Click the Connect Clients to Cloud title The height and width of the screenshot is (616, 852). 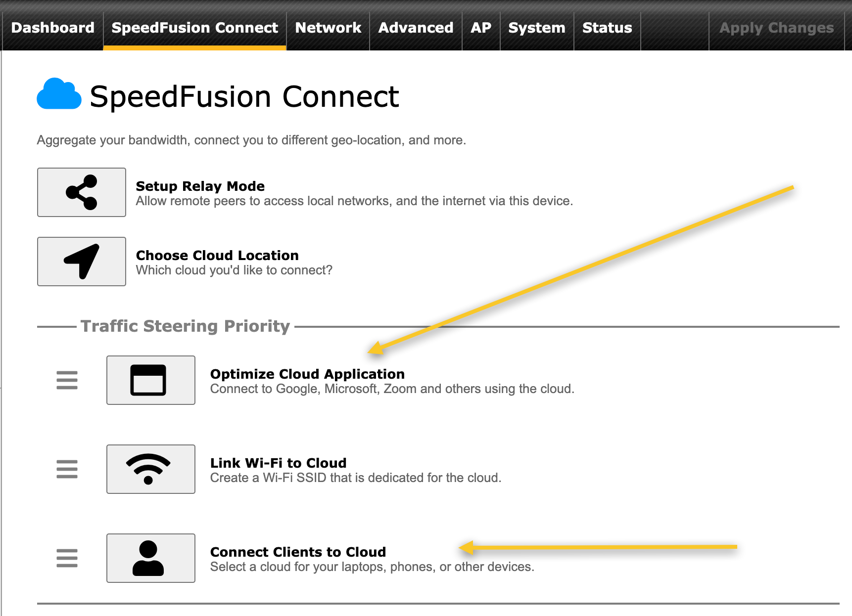(298, 552)
